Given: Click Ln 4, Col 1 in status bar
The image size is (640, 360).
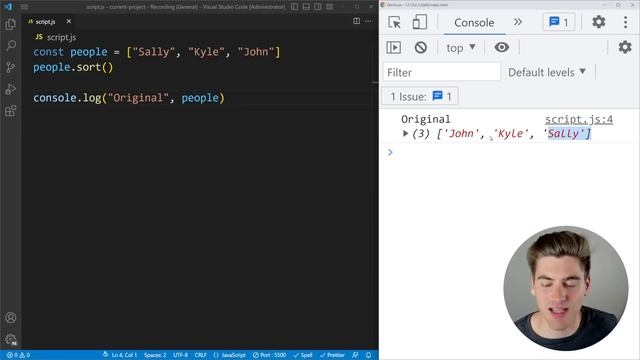Looking at the screenshot, I should click(124, 355).
